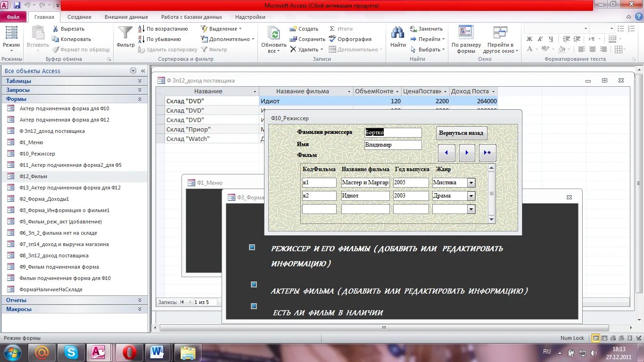The height and width of the screenshot is (362, 644).
Task: Toggle square button for Режиссер и его фильмы
Action: pos(252,247)
